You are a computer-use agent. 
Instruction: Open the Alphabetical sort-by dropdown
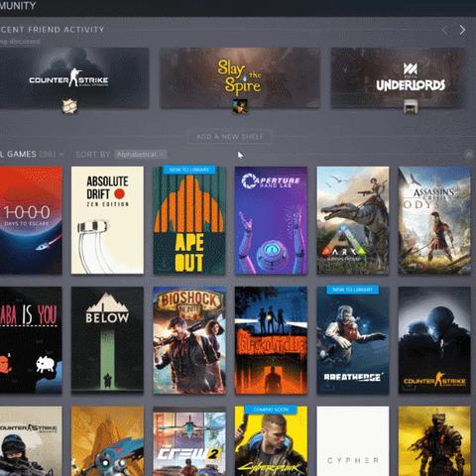click(x=141, y=155)
